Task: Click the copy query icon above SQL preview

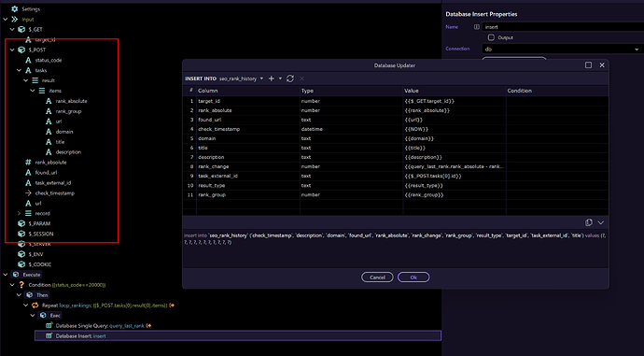Action: (589, 222)
